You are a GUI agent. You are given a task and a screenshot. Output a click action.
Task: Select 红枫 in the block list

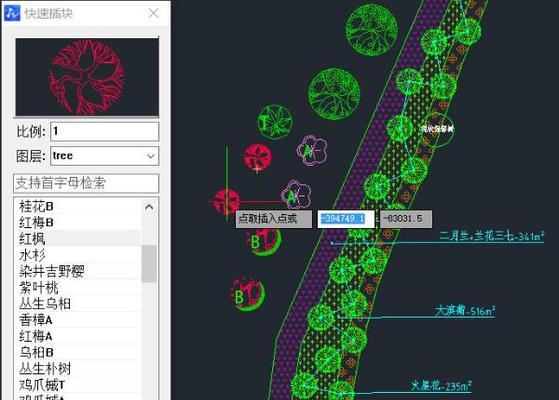pyautogui.click(x=78, y=239)
